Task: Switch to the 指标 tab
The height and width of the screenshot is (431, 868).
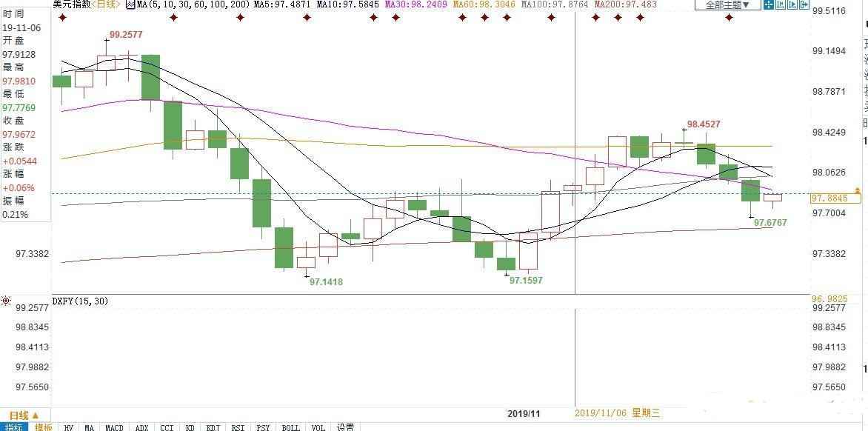Action: tap(13, 427)
